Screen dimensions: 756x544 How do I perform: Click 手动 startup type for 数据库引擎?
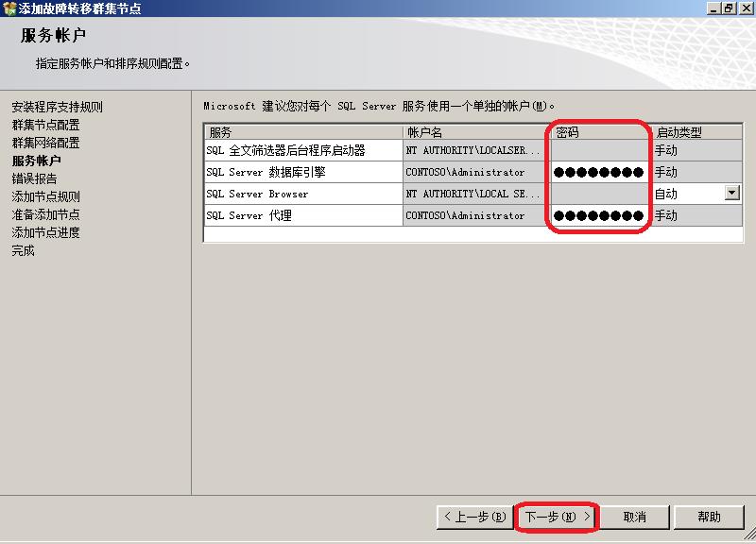tap(696, 172)
